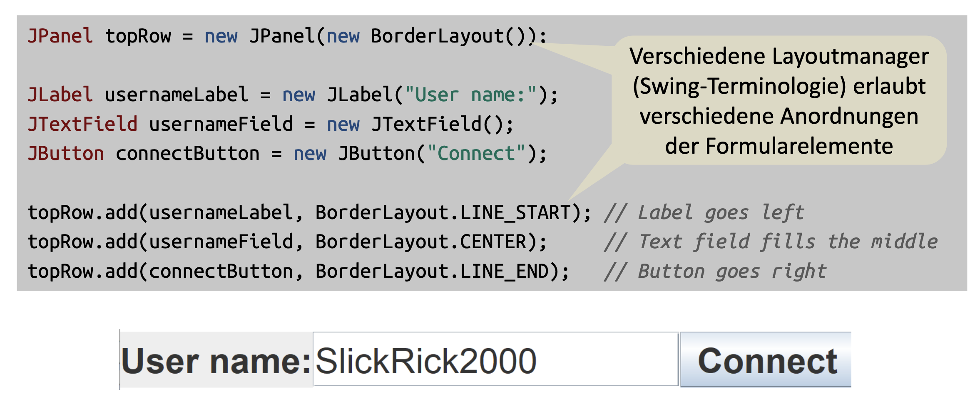
Task: Click BorderLayout.CENTER in the code
Action: click(x=420, y=242)
